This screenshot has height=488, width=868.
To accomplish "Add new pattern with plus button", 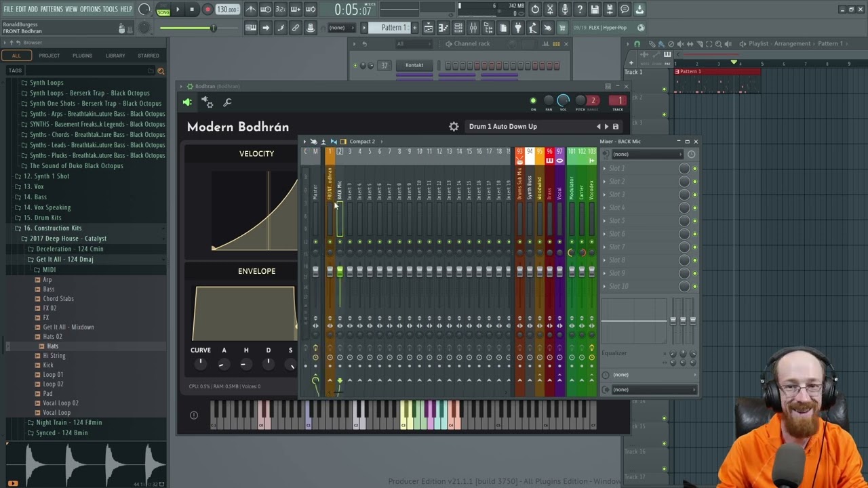I will 414,28.
